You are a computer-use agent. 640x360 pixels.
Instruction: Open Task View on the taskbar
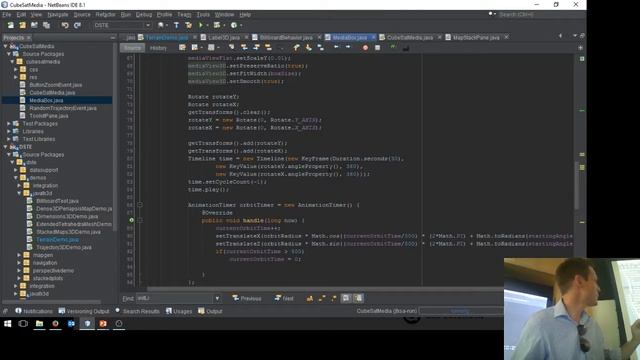pos(23,324)
